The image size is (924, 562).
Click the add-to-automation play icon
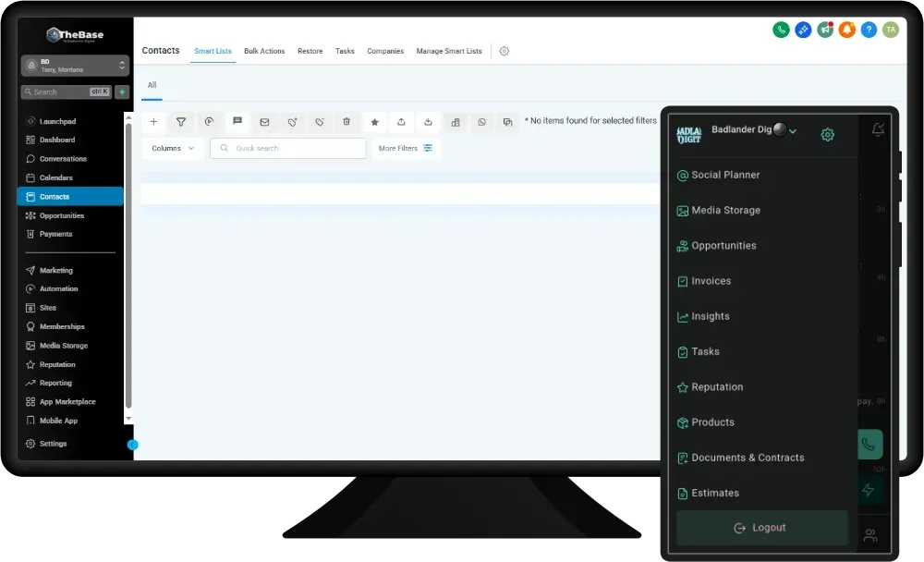(209, 122)
